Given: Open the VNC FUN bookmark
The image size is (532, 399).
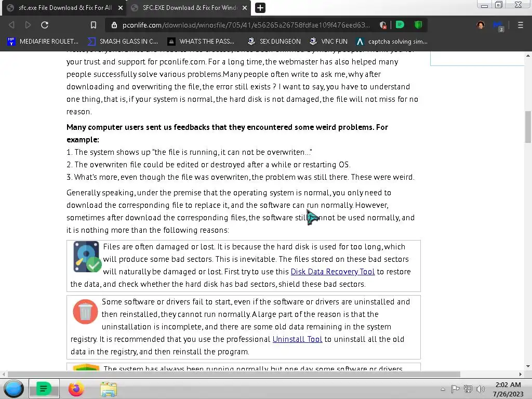Looking at the screenshot, I should coord(328,42).
